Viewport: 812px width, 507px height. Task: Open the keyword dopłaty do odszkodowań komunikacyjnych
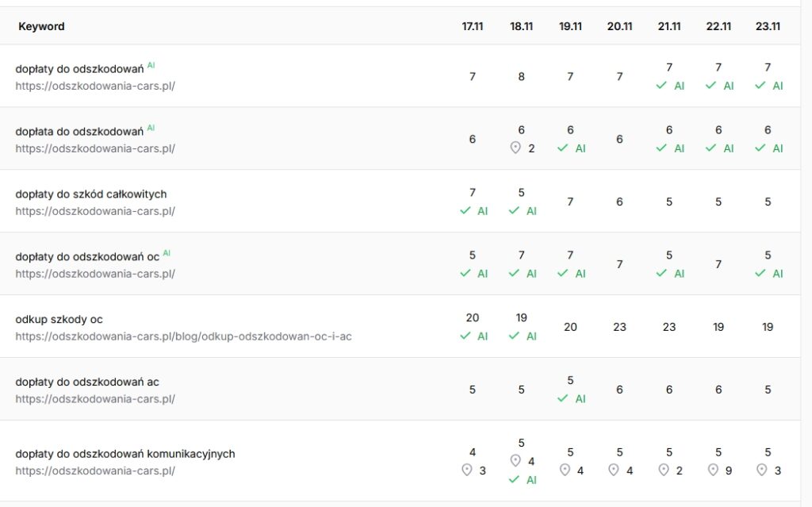tap(124, 454)
